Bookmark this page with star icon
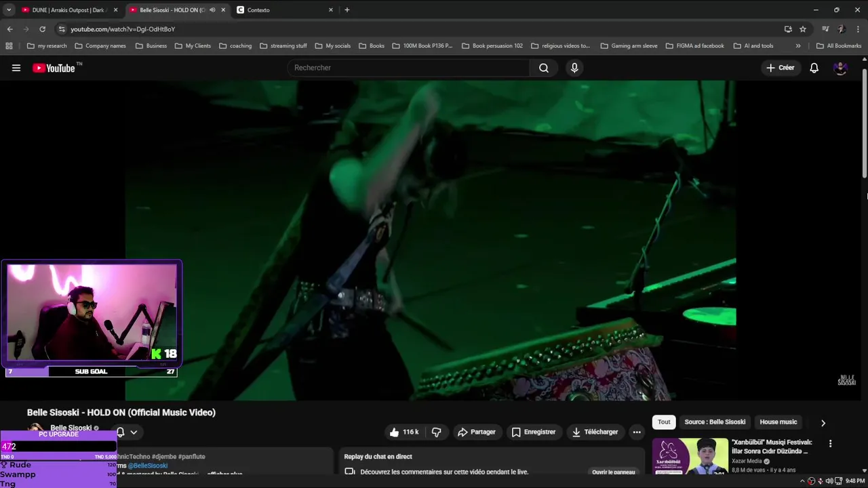The width and height of the screenshot is (868, 488). point(803,29)
